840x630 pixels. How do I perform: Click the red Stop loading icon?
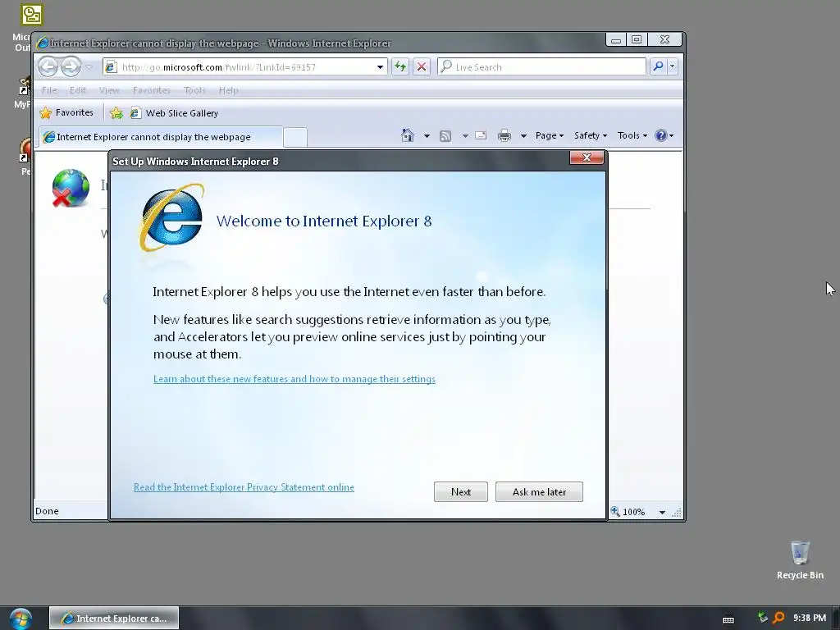422,67
